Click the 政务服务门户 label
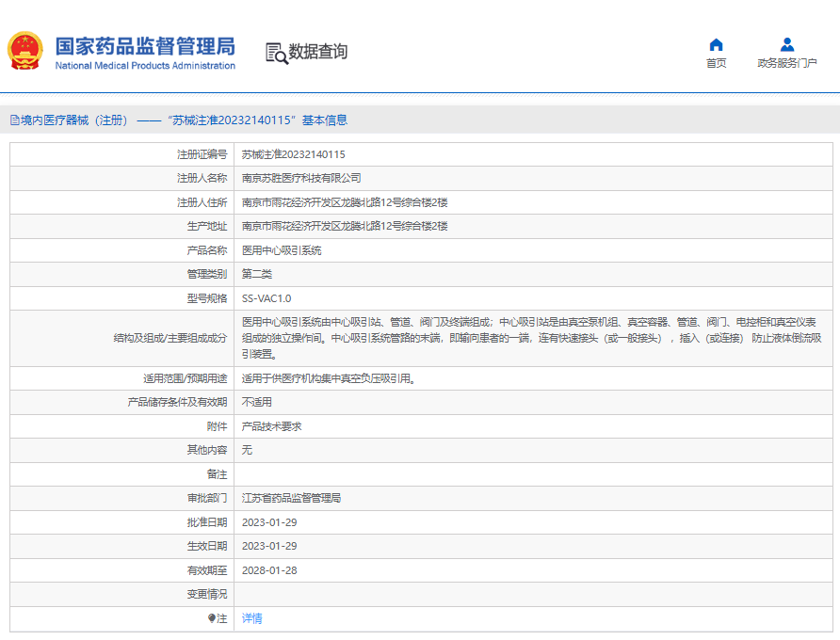Viewport: 840px width, 640px height. point(787,63)
